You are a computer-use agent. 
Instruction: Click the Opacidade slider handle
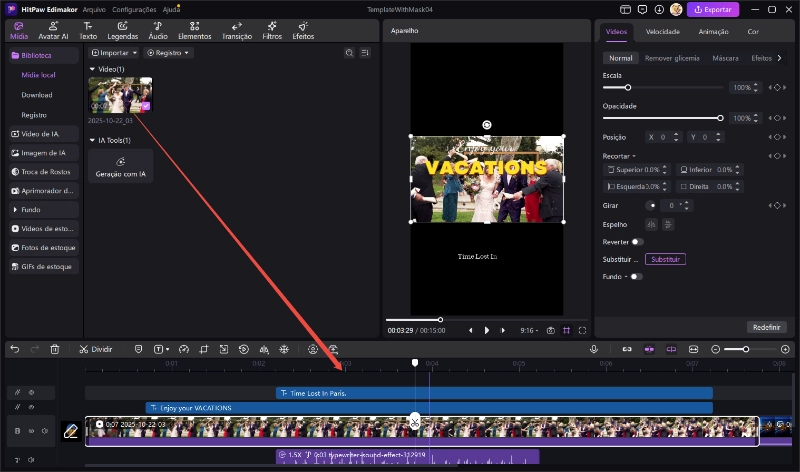(x=719, y=118)
